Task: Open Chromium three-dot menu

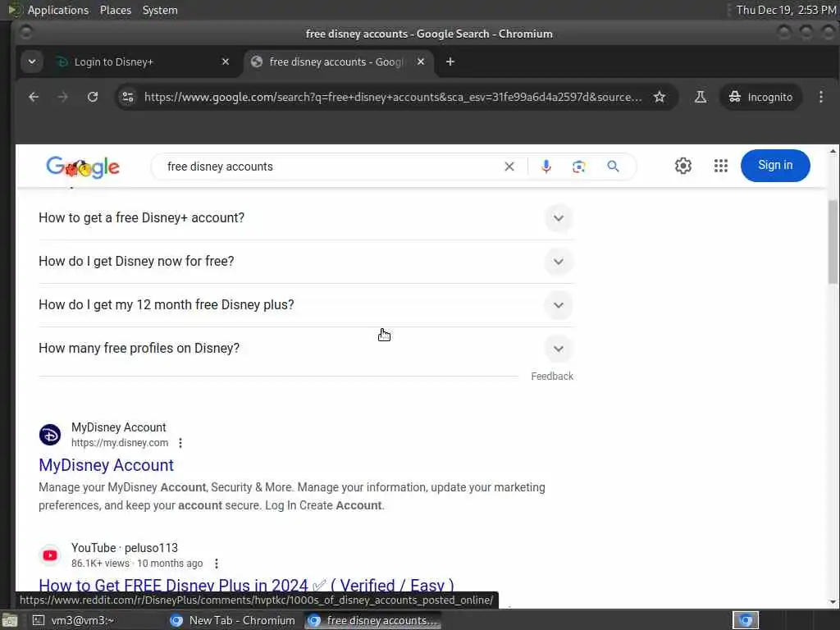Action: 820,97
